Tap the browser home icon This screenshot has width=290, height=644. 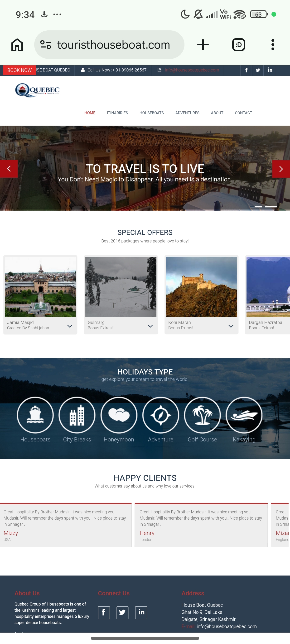point(17,45)
